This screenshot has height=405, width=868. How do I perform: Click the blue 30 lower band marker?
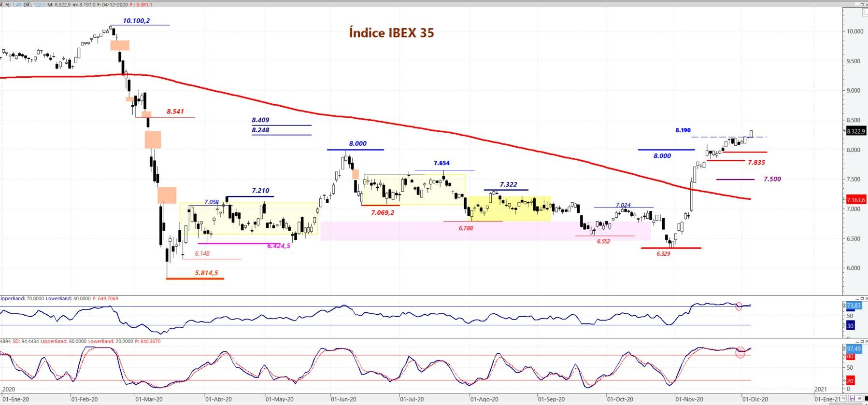click(850, 326)
